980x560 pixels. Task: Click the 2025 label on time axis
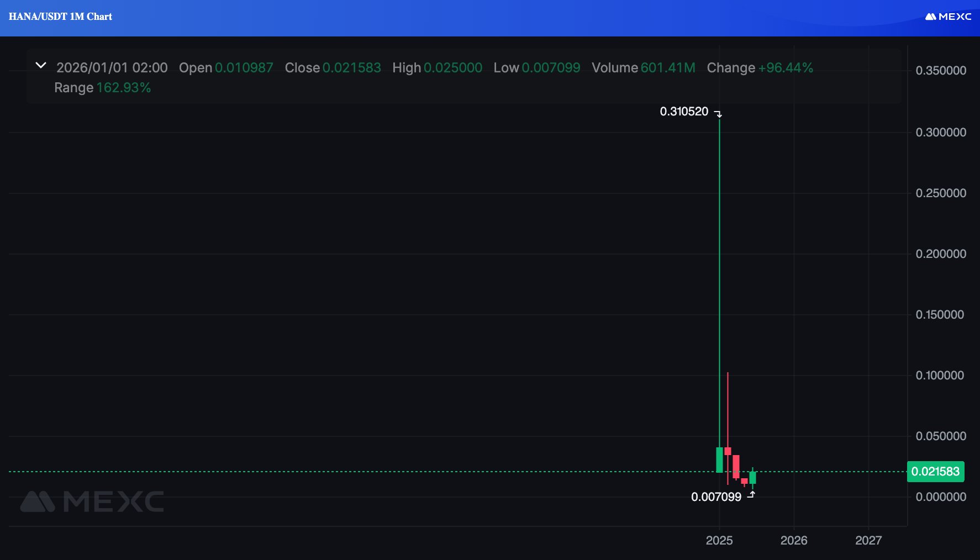coord(719,540)
